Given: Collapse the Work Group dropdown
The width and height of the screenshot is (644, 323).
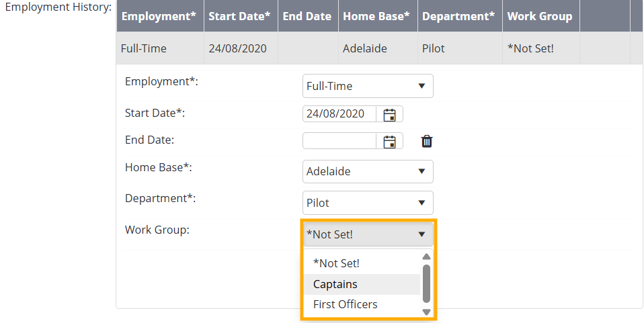Looking at the screenshot, I should pyautogui.click(x=367, y=234).
